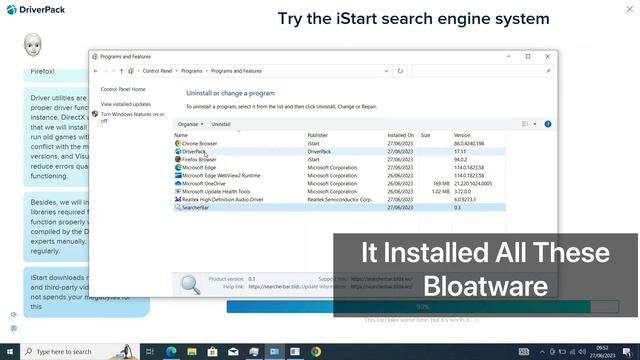Launch Chrome from the taskbar
The height and width of the screenshot is (360, 640).
[x=316, y=351]
